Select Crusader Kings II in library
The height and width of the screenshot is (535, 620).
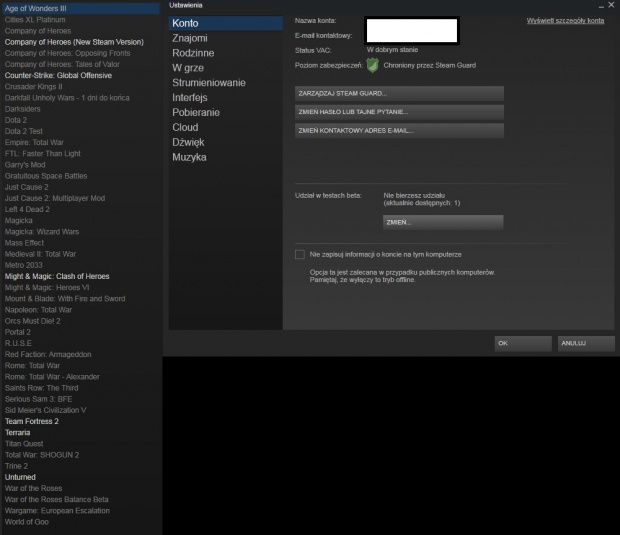(34, 87)
